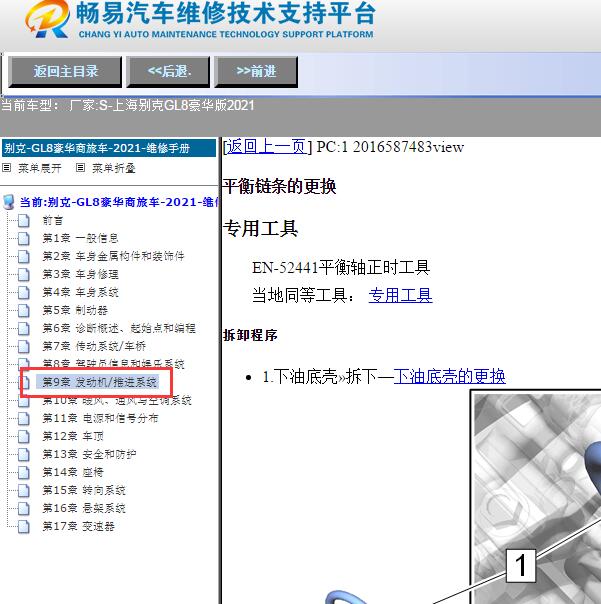Open 第7章 传动系统/车桥
The image size is (601, 604).
[x=94, y=346]
